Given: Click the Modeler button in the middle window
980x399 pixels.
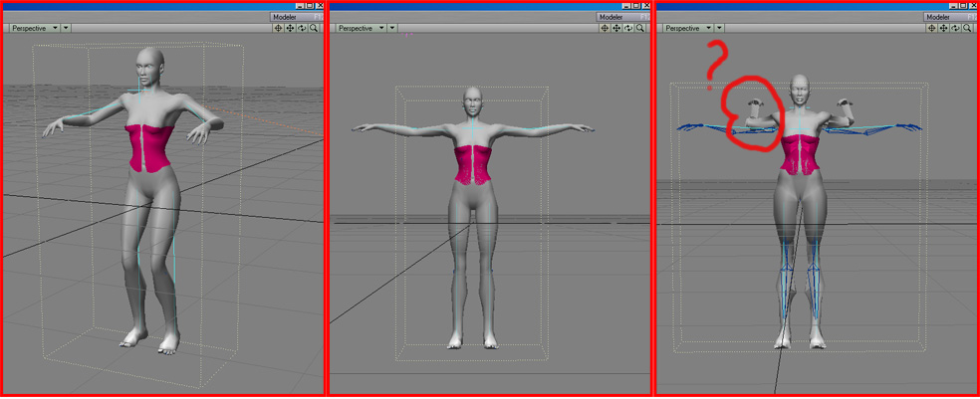Looking at the screenshot, I should pos(623,17).
